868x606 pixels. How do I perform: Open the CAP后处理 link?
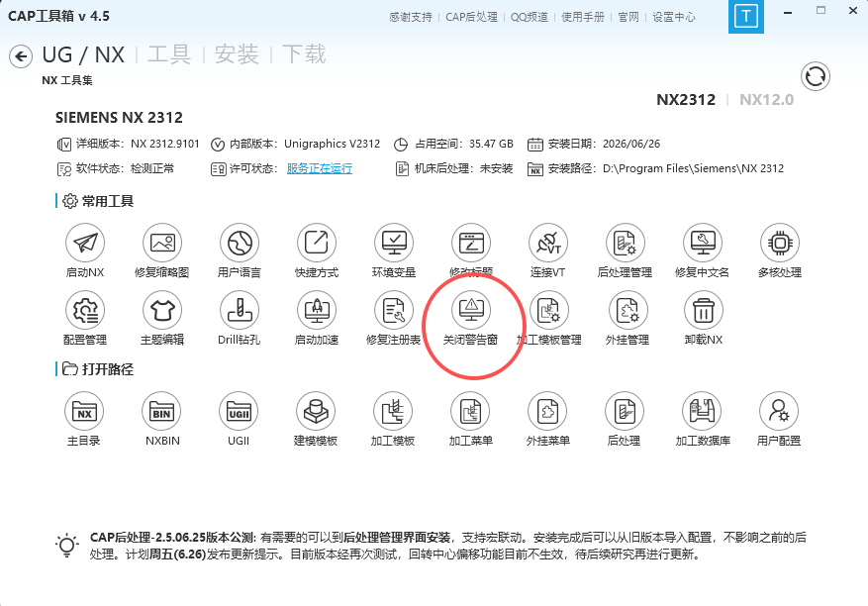tap(472, 17)
